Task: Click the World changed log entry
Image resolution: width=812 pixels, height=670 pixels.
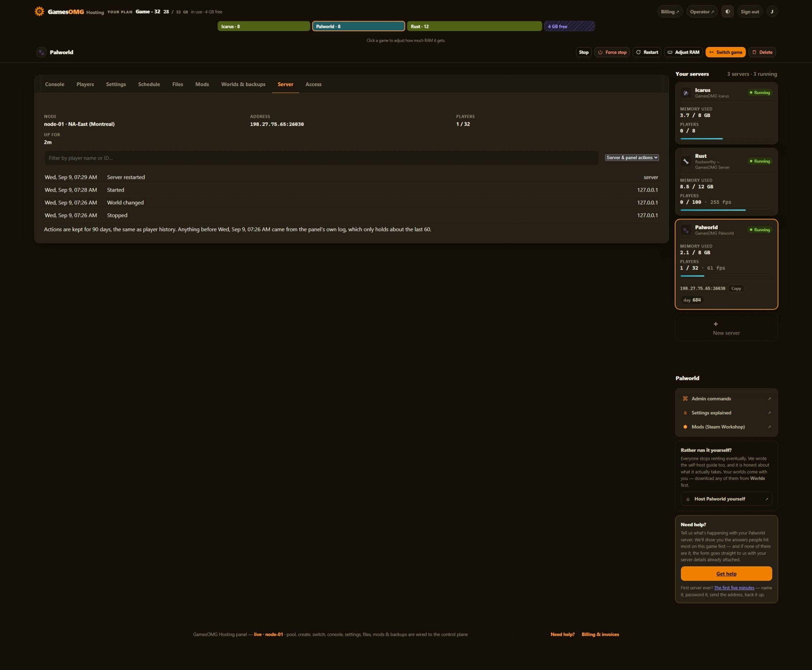Action: [351, 203]
